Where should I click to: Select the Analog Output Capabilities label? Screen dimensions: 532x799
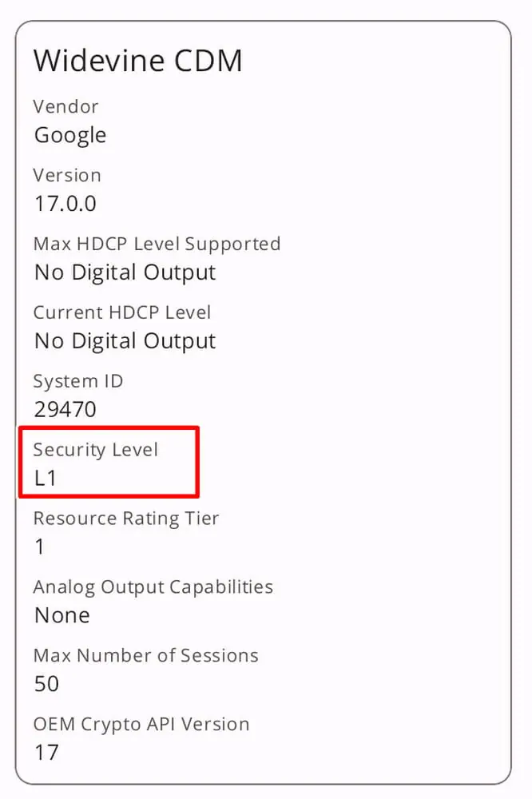(x=153, y=587)
